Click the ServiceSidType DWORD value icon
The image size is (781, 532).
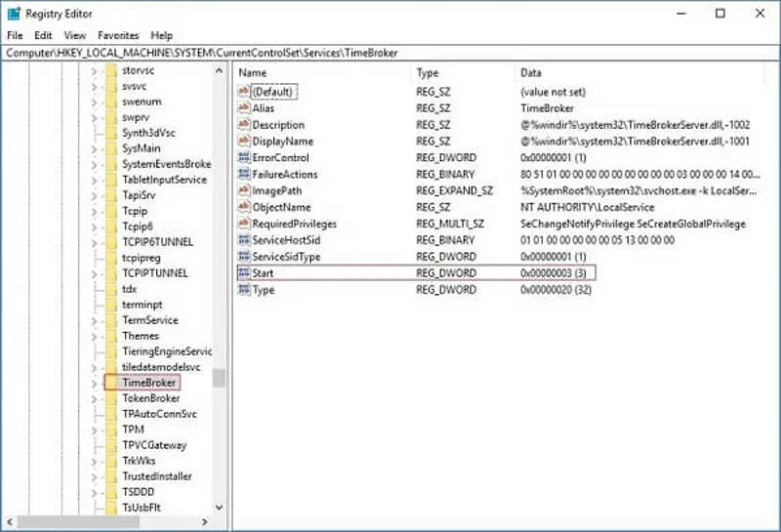pos(244,257)
